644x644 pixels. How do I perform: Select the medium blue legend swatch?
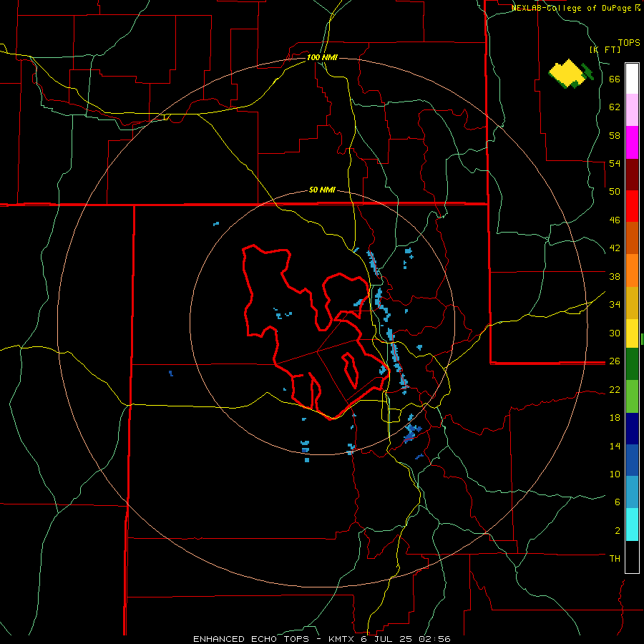pyautogui.click(x=632, y=460)
